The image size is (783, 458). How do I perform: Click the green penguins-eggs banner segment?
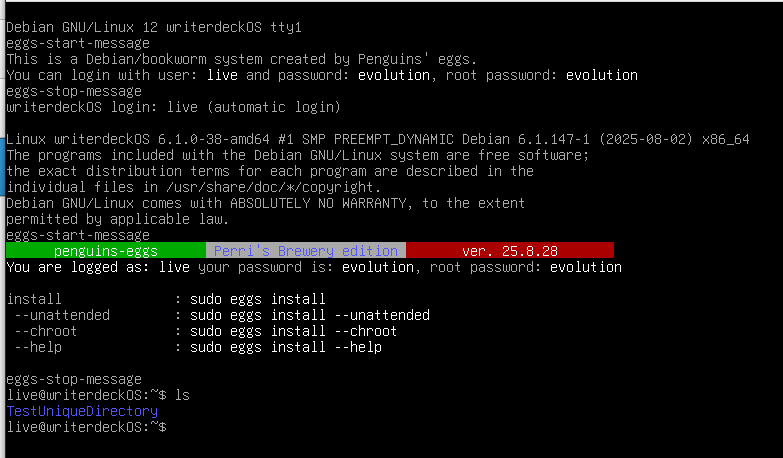tap(105, 251)
